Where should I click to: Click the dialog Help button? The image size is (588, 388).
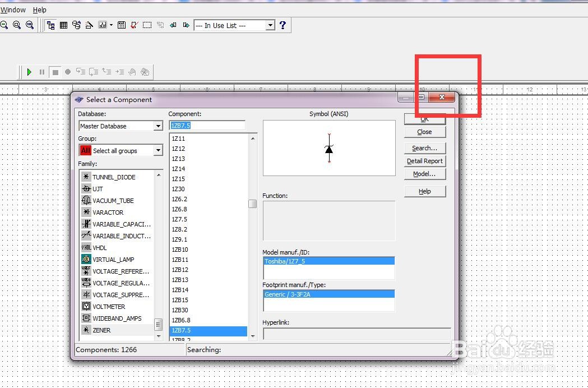pos(424,191)
